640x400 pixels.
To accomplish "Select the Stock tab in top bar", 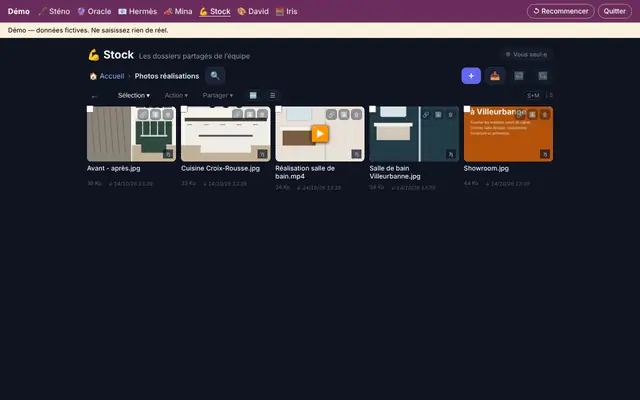I will coord(215,11).
